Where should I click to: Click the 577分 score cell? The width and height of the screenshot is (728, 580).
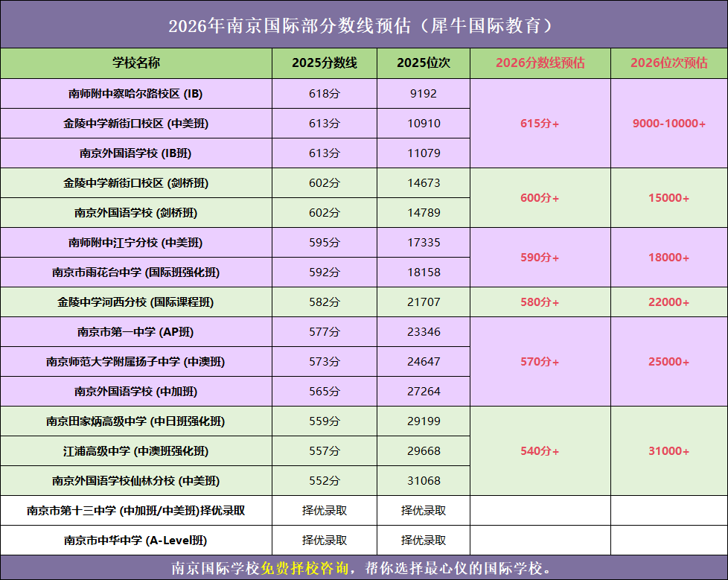click(x=325, y=331)
